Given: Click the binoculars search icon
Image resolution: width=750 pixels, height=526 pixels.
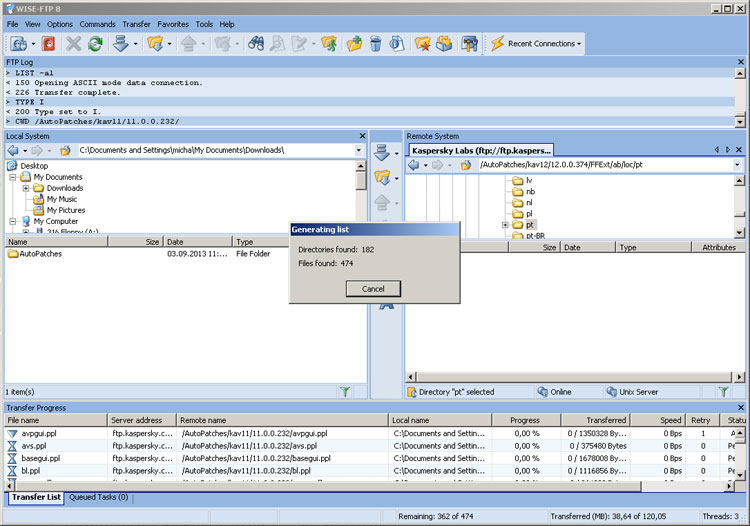Looking at the screenshot, I should coord(256,44).
